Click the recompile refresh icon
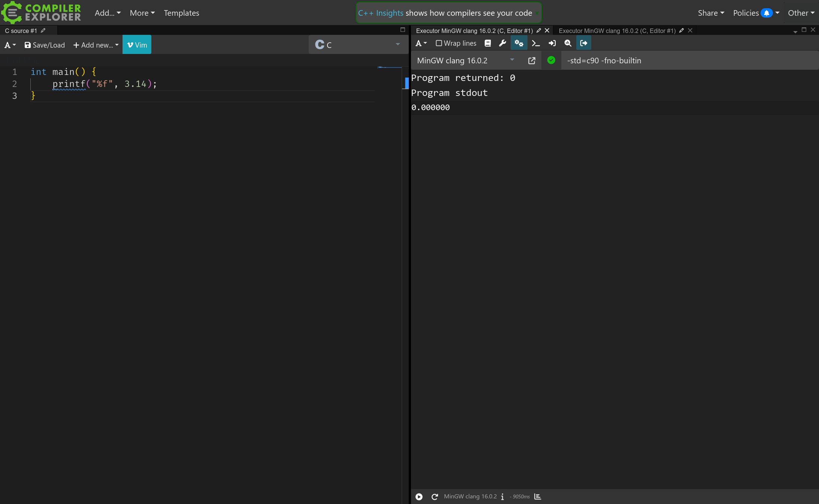This screenshot has width=819, height=504. point(435,497)
